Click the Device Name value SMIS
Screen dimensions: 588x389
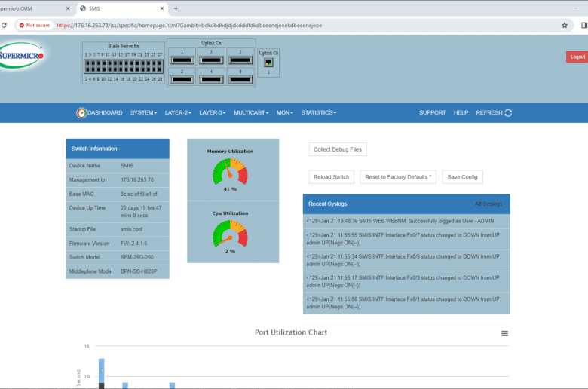tap(127, 165)
